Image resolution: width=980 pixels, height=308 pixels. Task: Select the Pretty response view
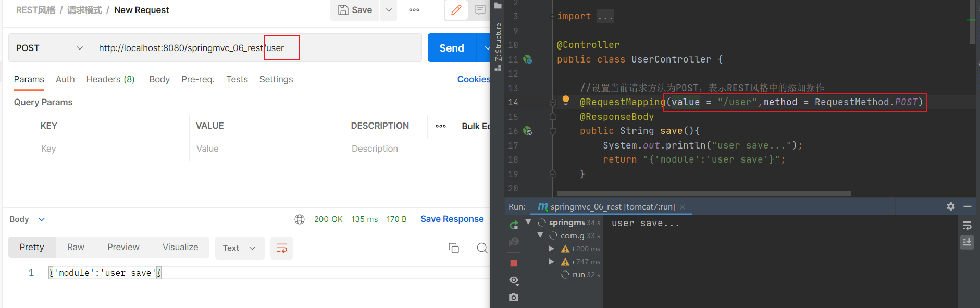(32, 248)
